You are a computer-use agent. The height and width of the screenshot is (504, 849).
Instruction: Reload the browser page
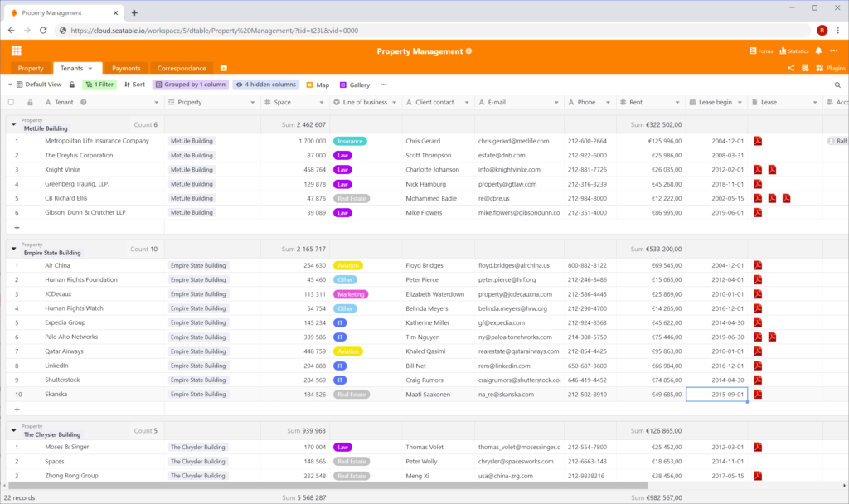(43, 31)
